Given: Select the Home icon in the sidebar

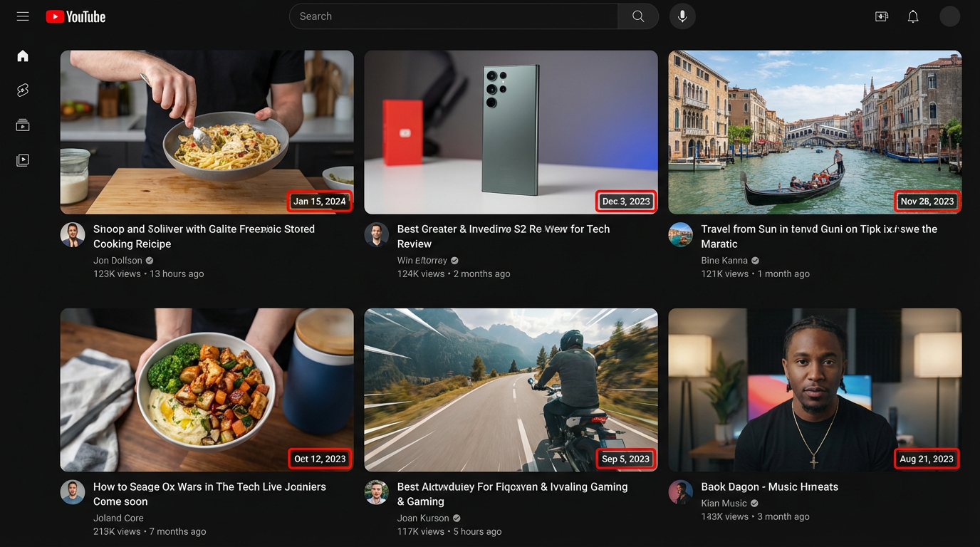Looking at the screenshot, I should 22,56.
